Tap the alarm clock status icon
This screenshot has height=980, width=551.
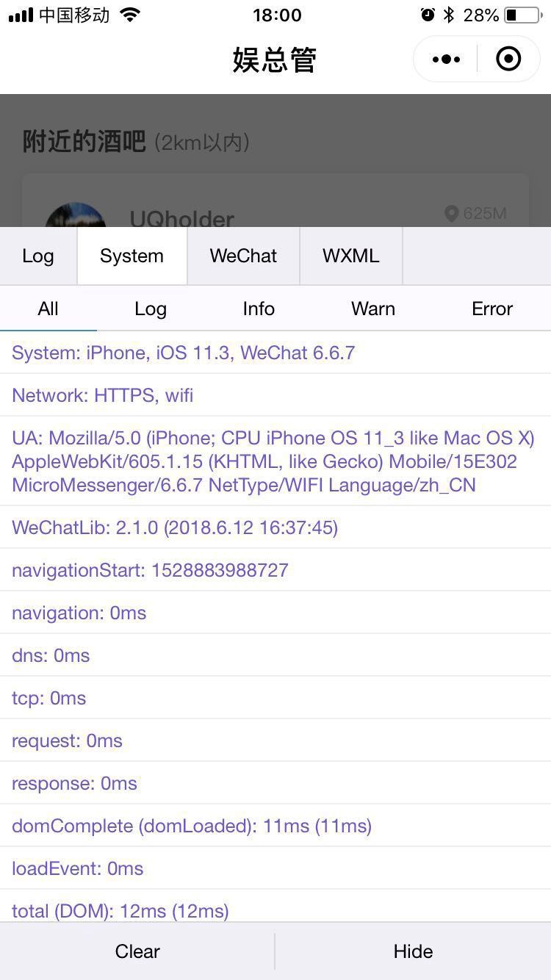(x=428, y=15)
